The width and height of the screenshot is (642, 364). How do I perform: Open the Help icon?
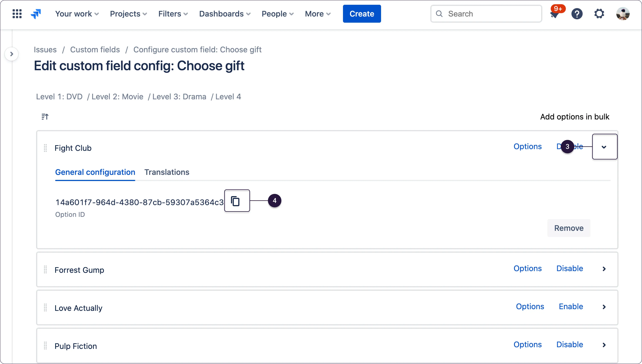(577, 14)
